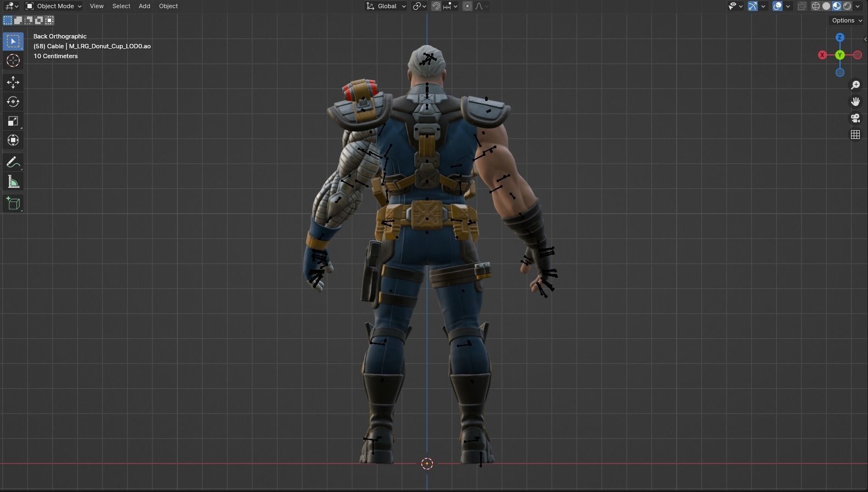Click the green Y axis gizmo ball
This screenshot has height=492, width=868.
point(840,55)
